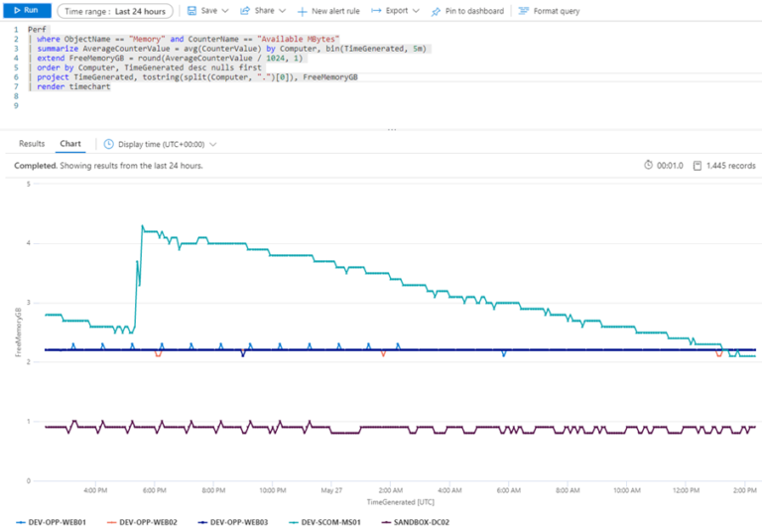Click the Display time clock icon

pyautogui.click(x=109, y=144)
